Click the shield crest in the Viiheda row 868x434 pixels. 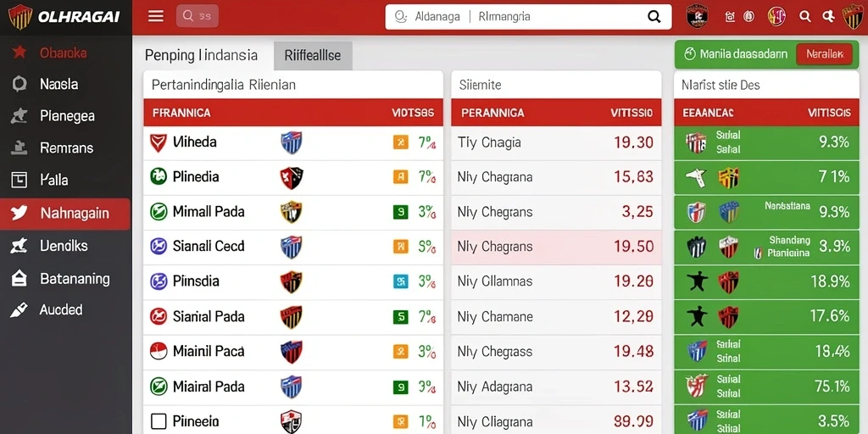coord(292,142)
